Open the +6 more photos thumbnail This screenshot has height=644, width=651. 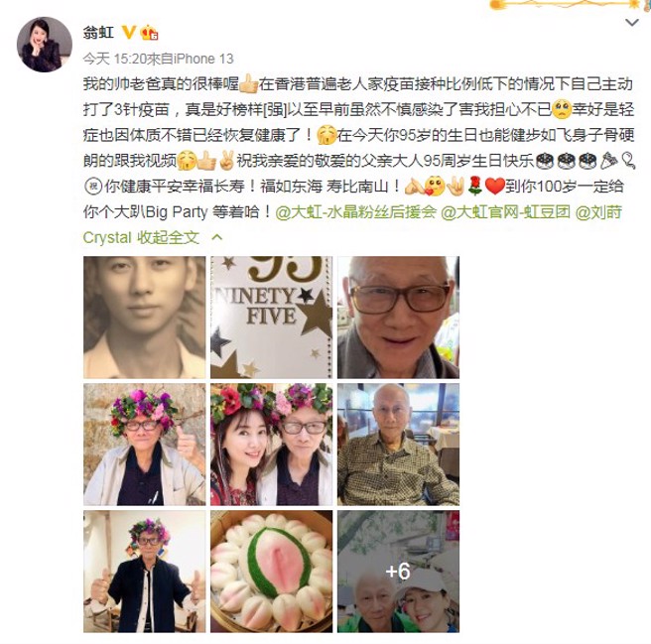pos(398,572)
